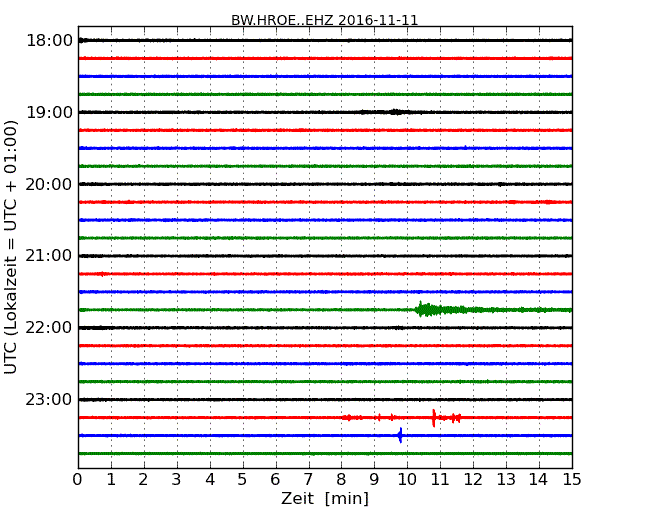The height and width of the screenshot is (520, 650).
Task: Click the x-axis tick label 3
Action: pos(177,479)
